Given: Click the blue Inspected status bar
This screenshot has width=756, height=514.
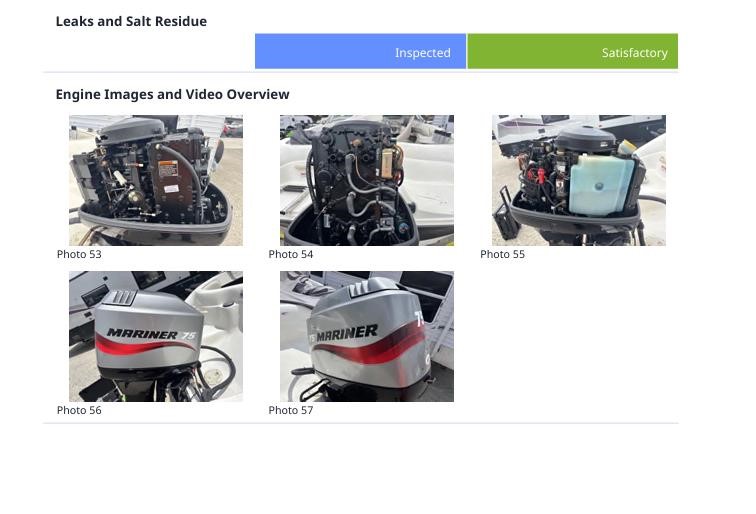Looking at the screenshot, I should (x=361, y=51).
